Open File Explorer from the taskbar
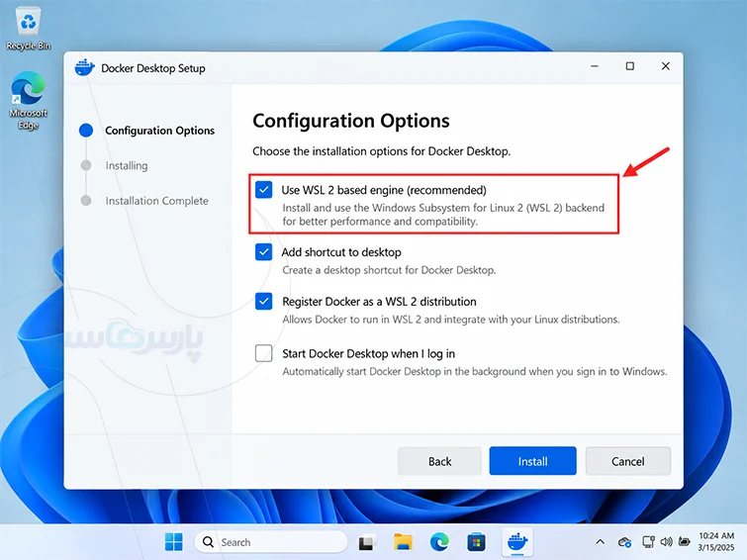The width and height of the screenshot is (747, 560). click(403, 542)
